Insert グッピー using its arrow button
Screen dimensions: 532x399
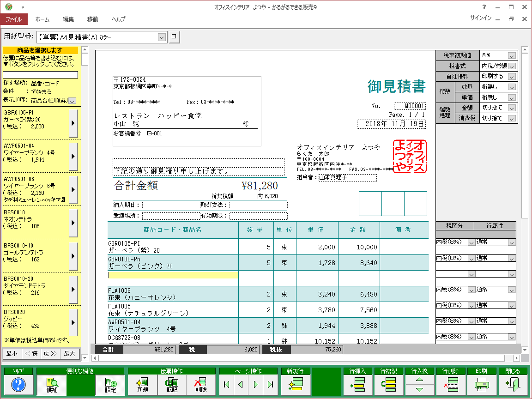pyautogui.click(x=73, y=323)
